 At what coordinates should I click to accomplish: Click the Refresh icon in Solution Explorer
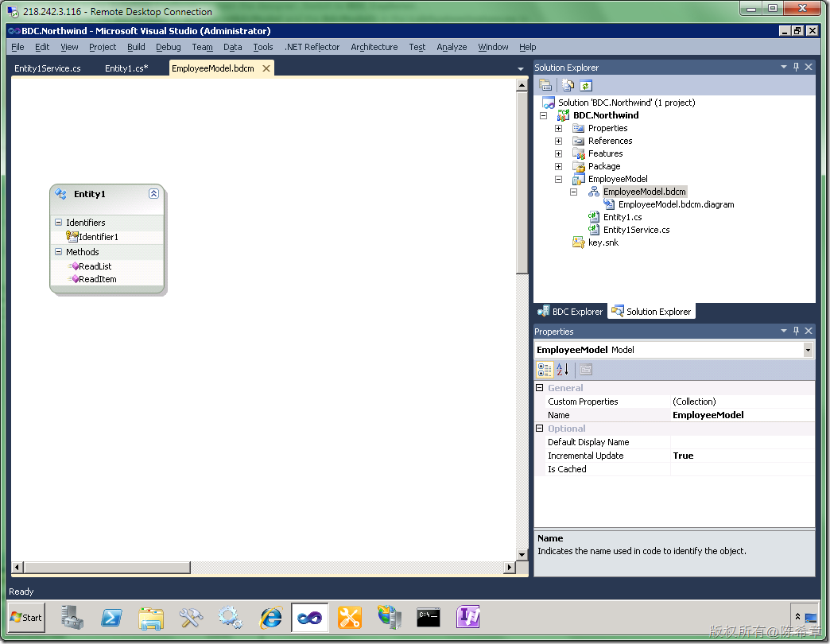tap(585, 85)
